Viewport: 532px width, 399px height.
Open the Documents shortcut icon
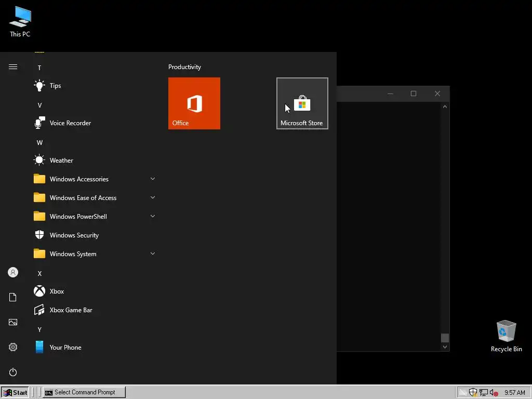(13, 297)
